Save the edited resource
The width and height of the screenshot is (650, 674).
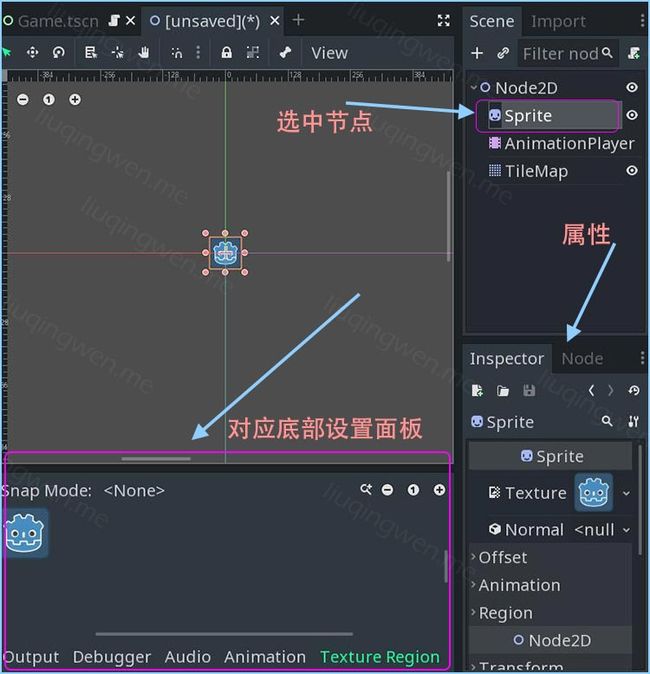pyautogui.click(x=529, y=390)
